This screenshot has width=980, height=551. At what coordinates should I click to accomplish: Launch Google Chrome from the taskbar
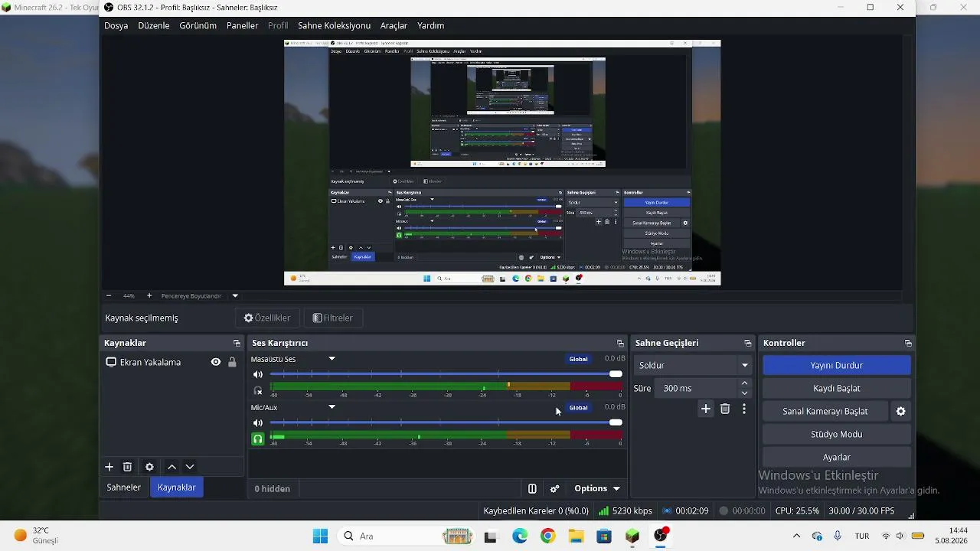(547, 536)
